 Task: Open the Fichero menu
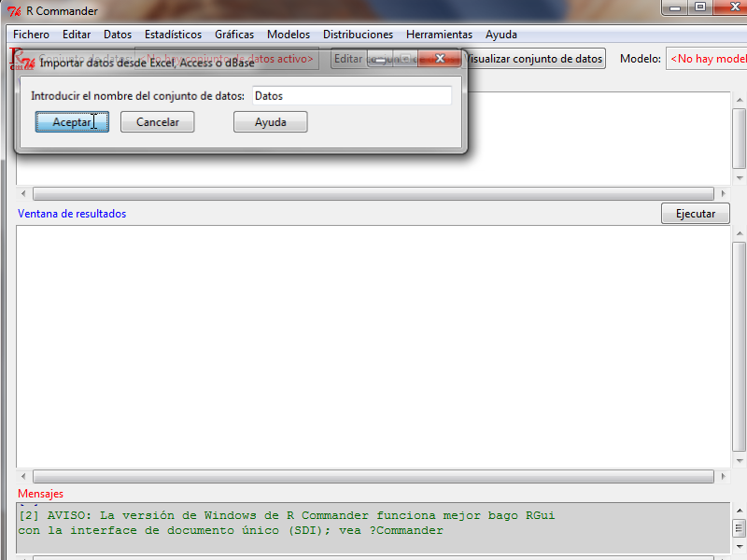[x=31, y=35]
